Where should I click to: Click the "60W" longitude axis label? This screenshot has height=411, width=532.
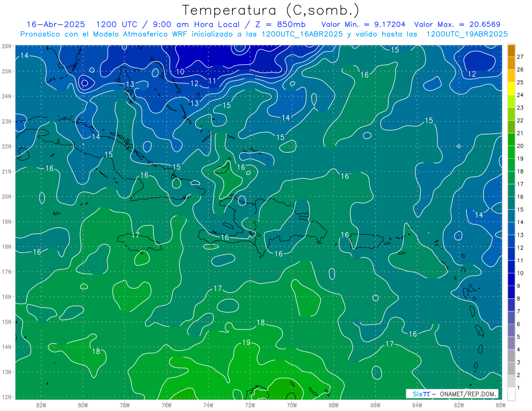[x=501, y=404]
